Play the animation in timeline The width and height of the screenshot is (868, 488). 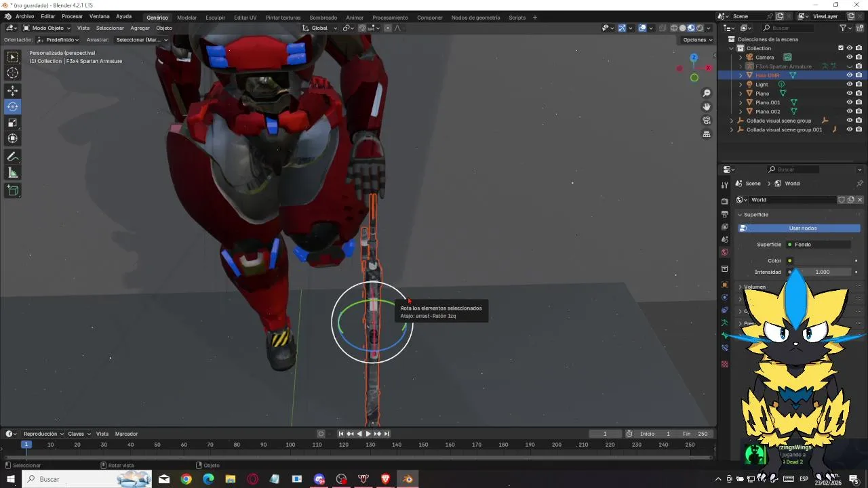pos(368,434)
